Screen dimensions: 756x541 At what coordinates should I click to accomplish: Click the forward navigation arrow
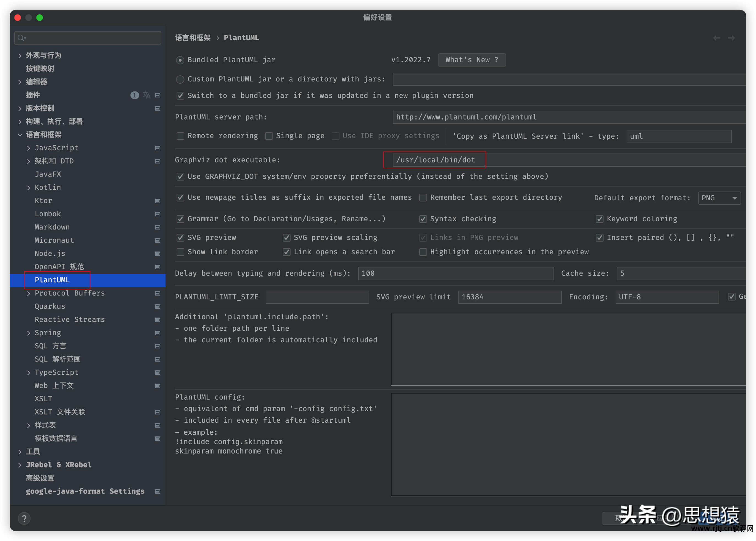731,38
